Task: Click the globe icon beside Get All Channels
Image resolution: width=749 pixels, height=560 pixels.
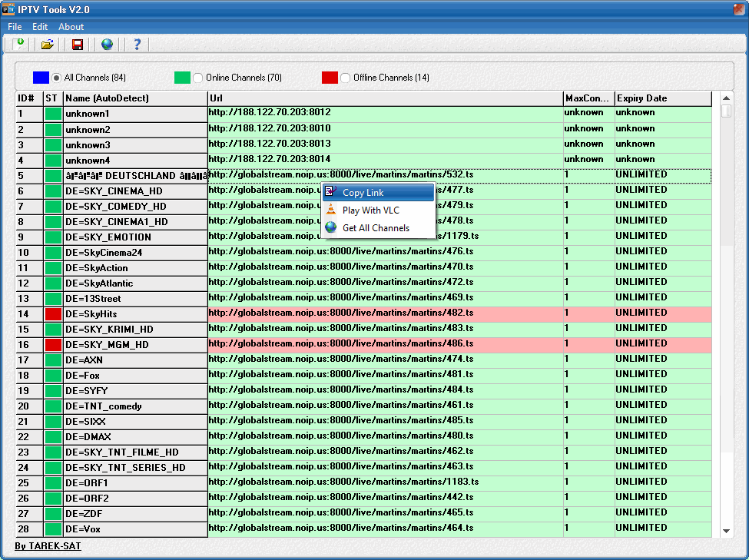Action: [x=331, y=227]
